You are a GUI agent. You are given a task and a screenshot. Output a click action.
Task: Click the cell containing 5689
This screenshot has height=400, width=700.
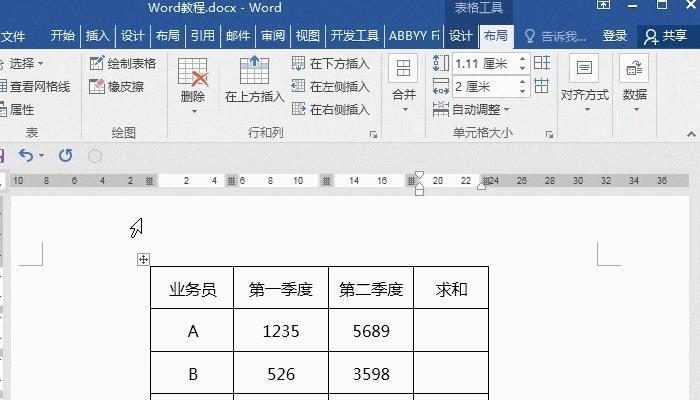[x=371, y=330]
